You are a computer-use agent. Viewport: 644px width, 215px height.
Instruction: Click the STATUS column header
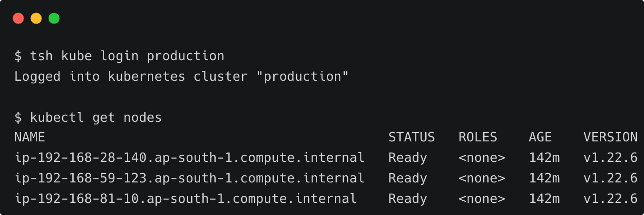[x=411, y=137]
